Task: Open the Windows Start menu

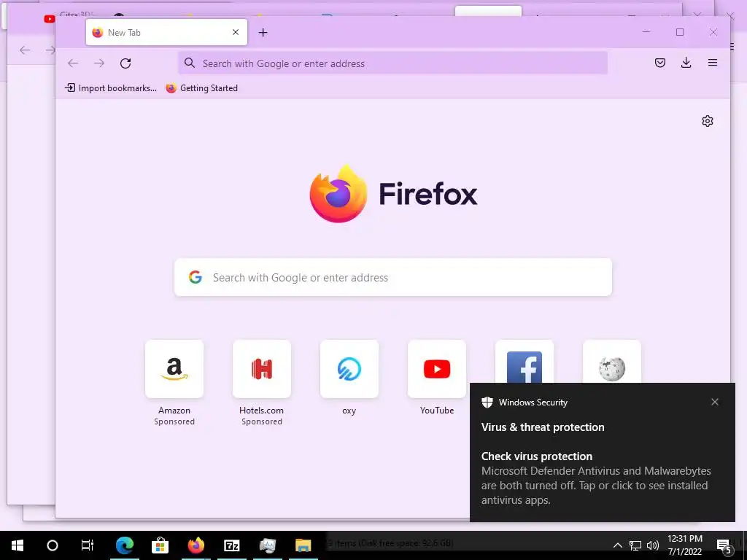Action: [x=18, y=545]
